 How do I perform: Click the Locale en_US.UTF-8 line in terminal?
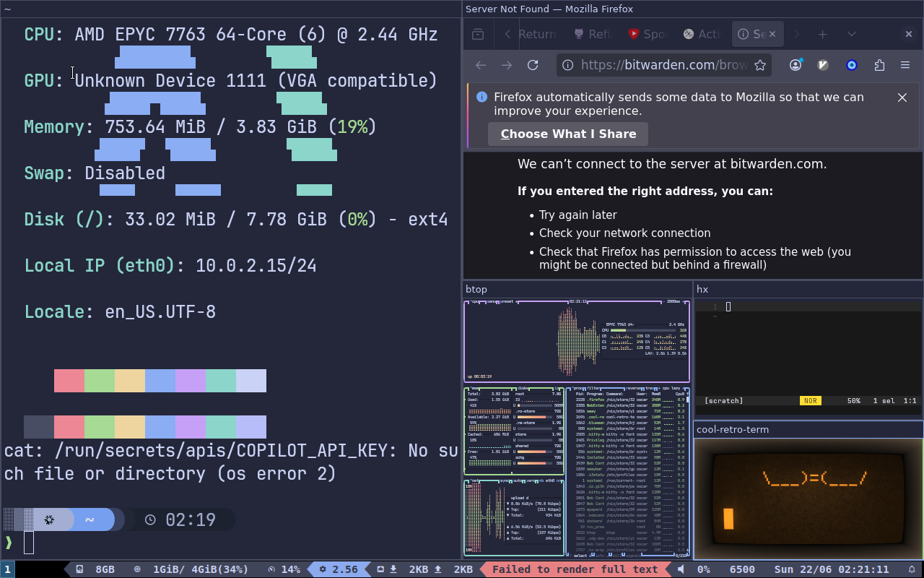click(x=120, y=312)
